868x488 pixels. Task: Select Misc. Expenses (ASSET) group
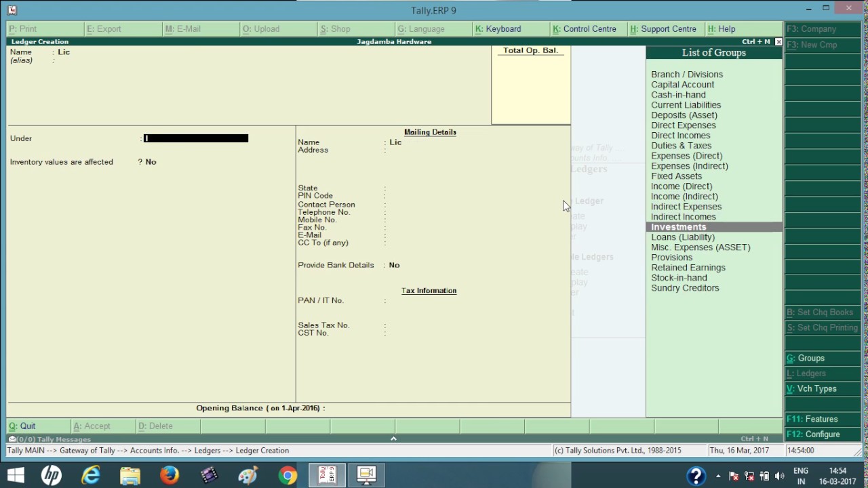click(x=701, y=247)
